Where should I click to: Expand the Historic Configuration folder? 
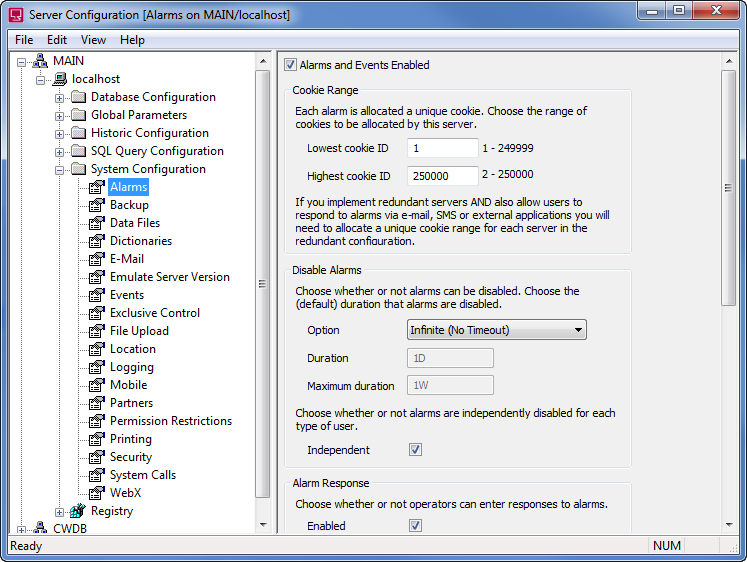(60, 133)
